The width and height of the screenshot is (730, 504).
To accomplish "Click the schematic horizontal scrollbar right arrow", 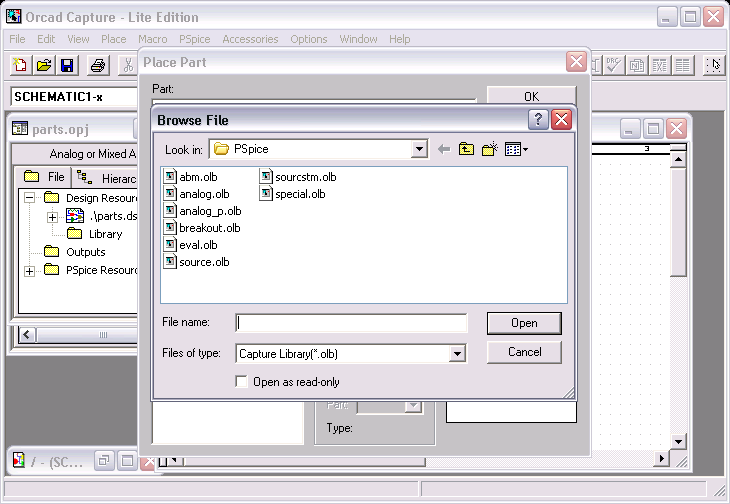I will tap(661, 459).
